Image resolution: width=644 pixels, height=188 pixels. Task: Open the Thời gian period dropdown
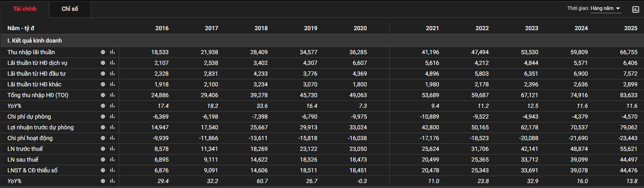(x=606, y=9)
